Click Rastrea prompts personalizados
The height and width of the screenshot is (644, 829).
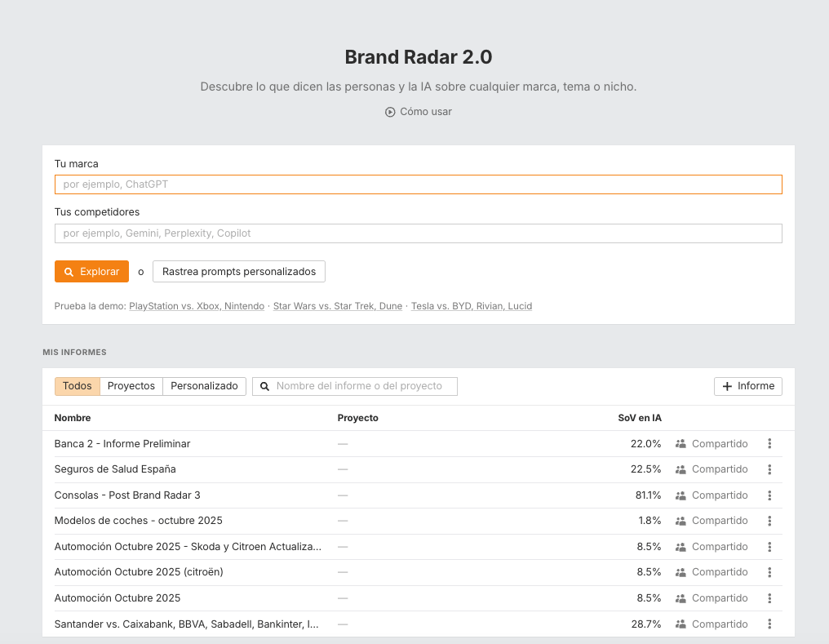click(238, 271)
